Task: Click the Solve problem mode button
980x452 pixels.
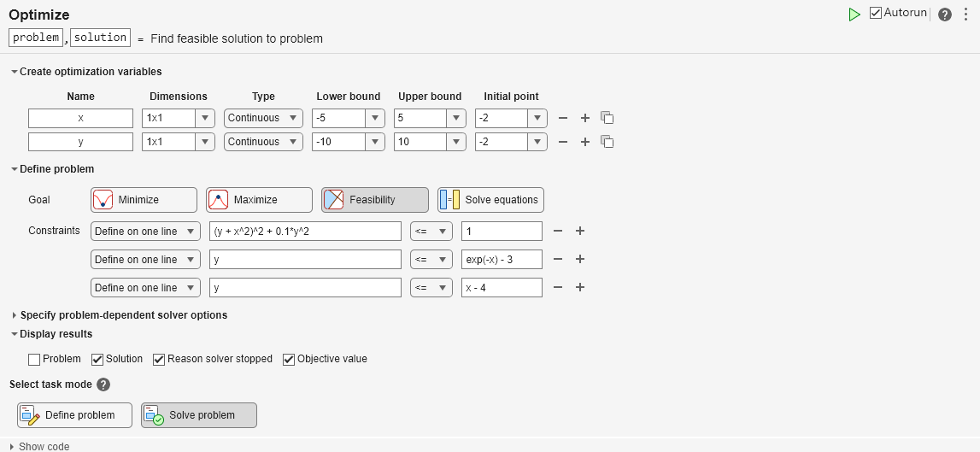Action: click(x=198, y=415)
